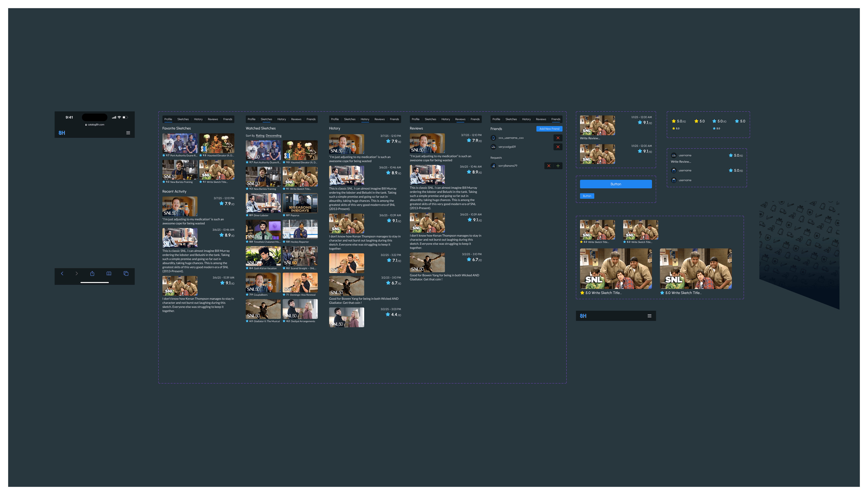
Task: Remove friend xxx_username_xxx with red X
Action: click(558, 138)
